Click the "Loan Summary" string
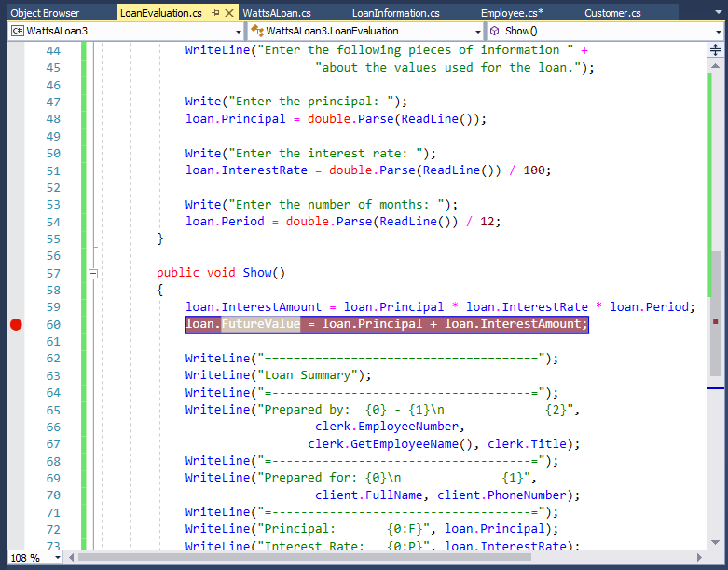This screenshot has height=570, width=728. 308,375
